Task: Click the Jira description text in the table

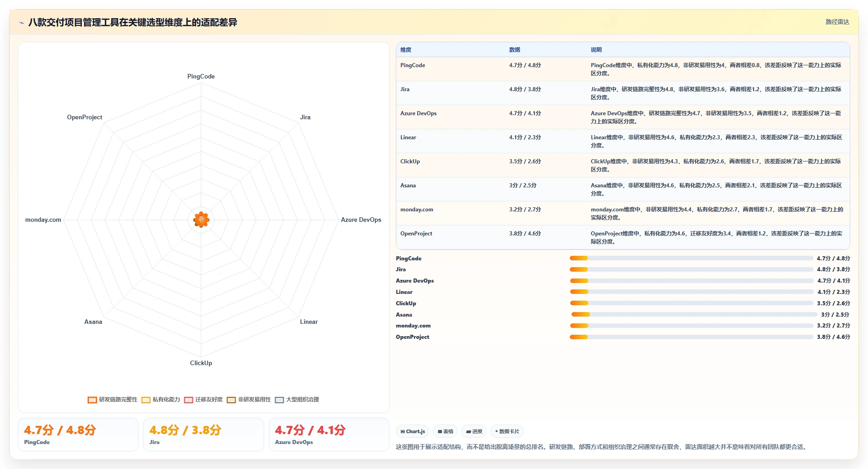Action: (716, 93)
